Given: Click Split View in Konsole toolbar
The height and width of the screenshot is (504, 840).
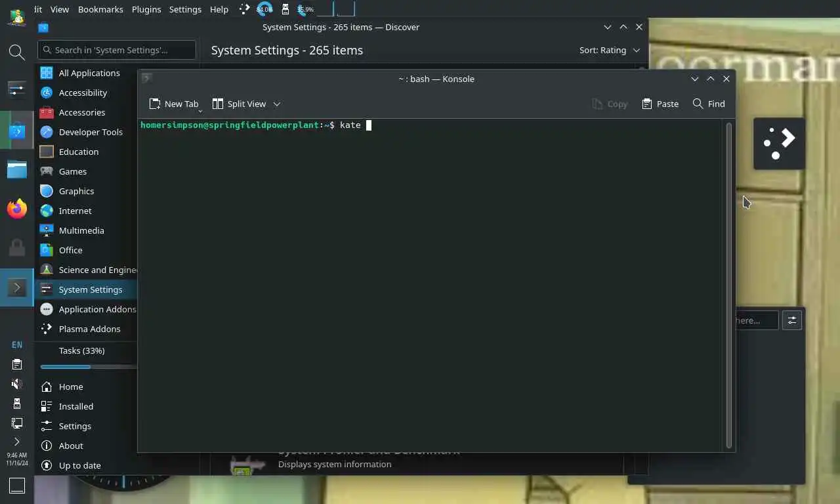Looking at the screenshot, I should point(239,104).
